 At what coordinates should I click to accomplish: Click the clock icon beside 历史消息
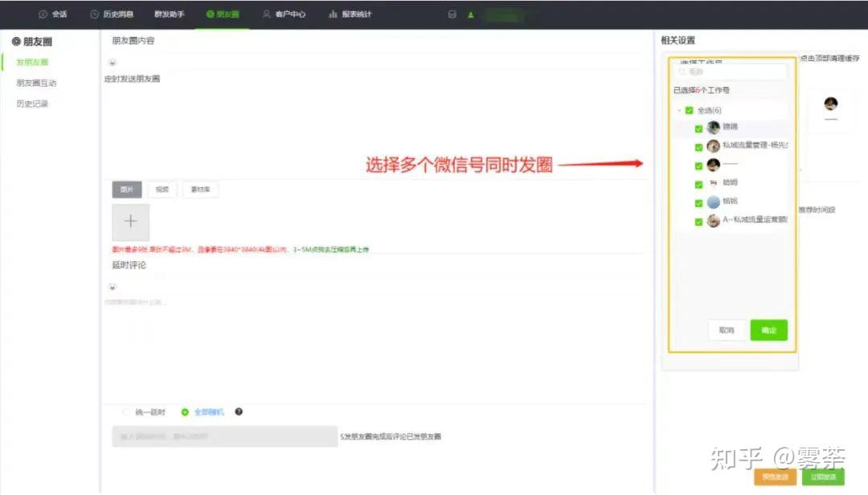point(95,14)
